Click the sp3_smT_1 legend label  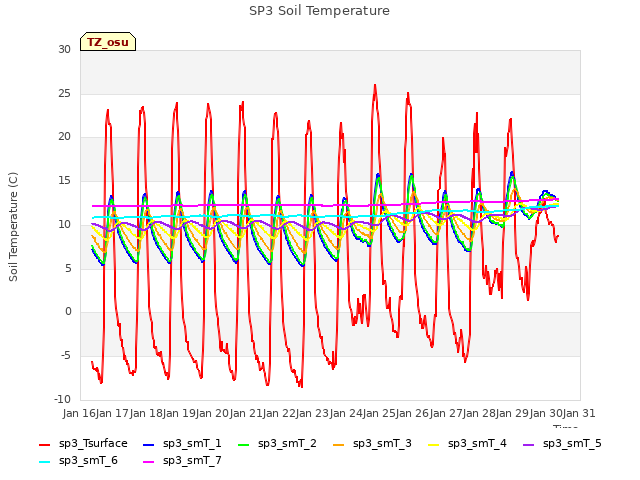click(192, 444)
